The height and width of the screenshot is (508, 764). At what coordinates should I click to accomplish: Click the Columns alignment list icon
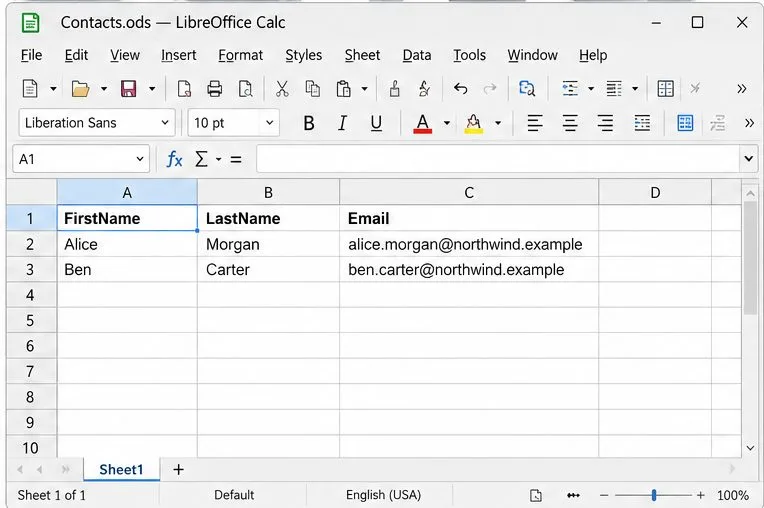(614, 89)
